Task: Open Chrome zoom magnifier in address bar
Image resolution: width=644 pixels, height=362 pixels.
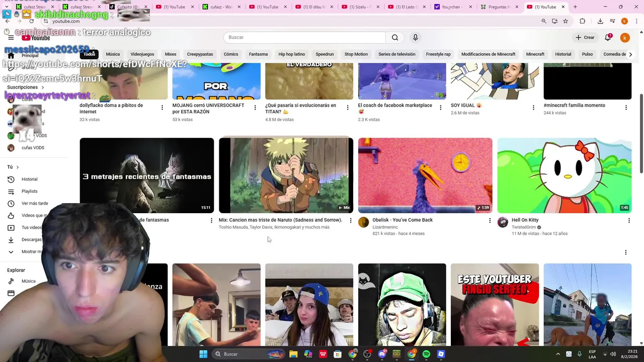Action: pos(544,21)
